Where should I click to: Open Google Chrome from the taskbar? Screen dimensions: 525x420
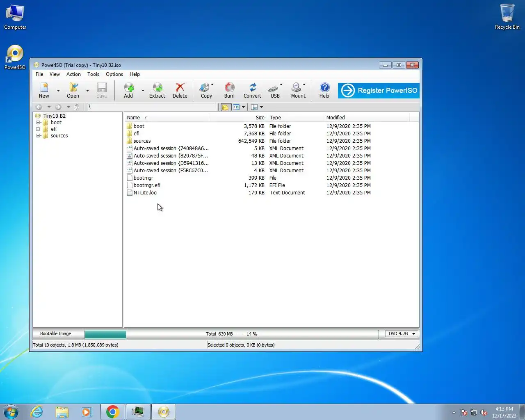click(x=112, y=412)
